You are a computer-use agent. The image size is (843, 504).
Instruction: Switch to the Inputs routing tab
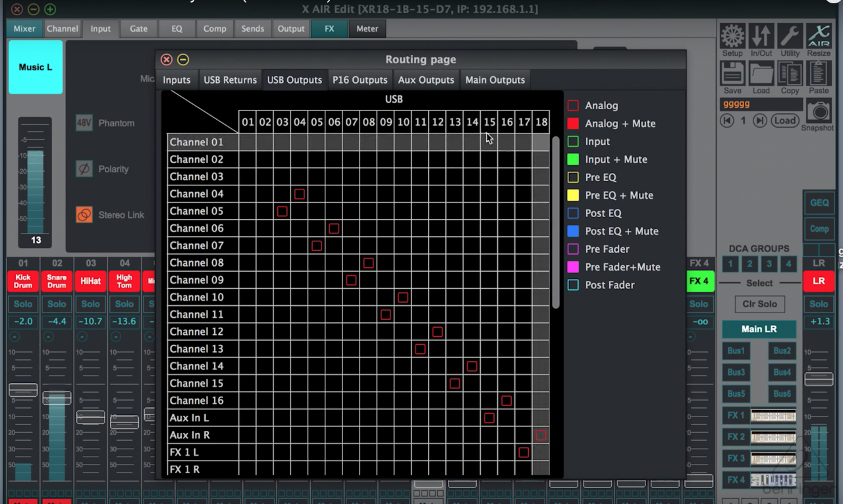point(177,80)
